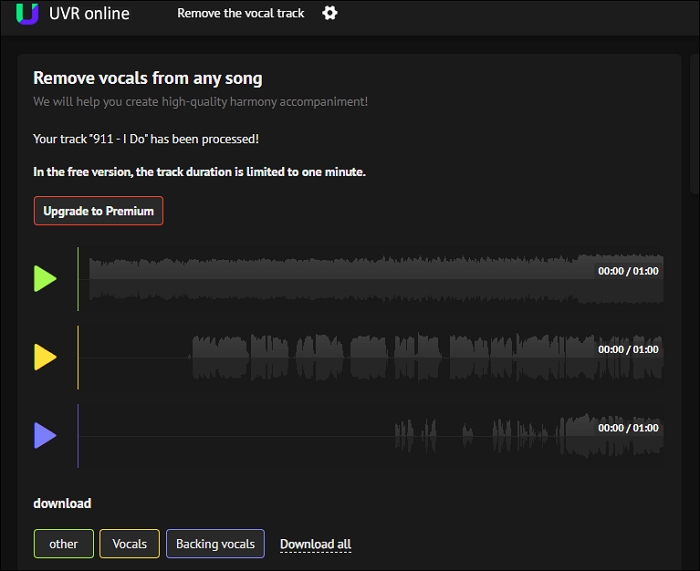
Task: Click the UVR online logo icon
Action: 27,13
